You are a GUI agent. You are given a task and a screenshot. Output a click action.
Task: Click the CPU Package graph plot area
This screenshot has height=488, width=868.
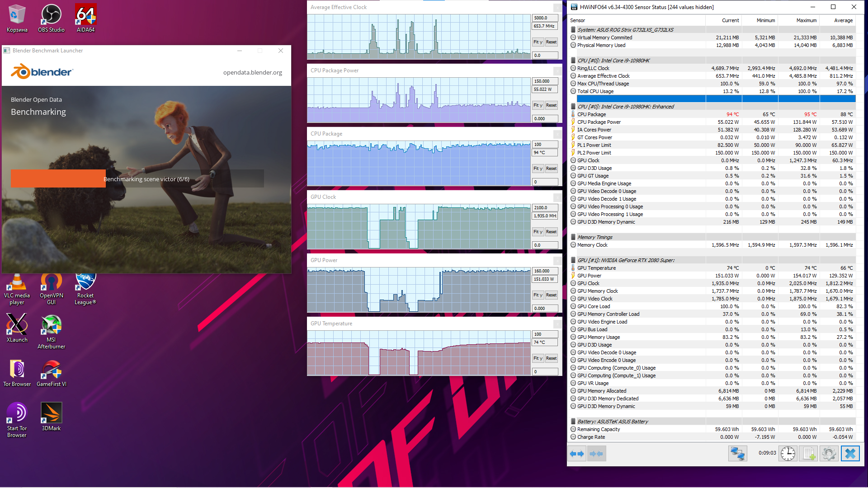[x=419, y=163]
